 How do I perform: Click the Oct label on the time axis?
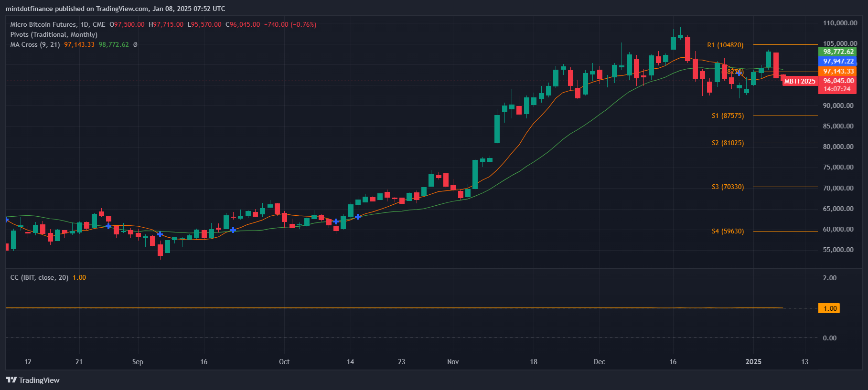(284, 362)
